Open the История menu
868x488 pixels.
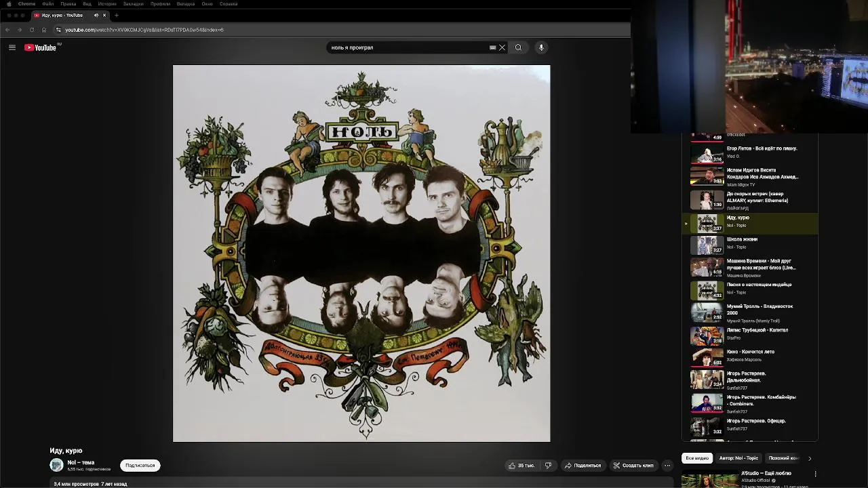point(107,4)
